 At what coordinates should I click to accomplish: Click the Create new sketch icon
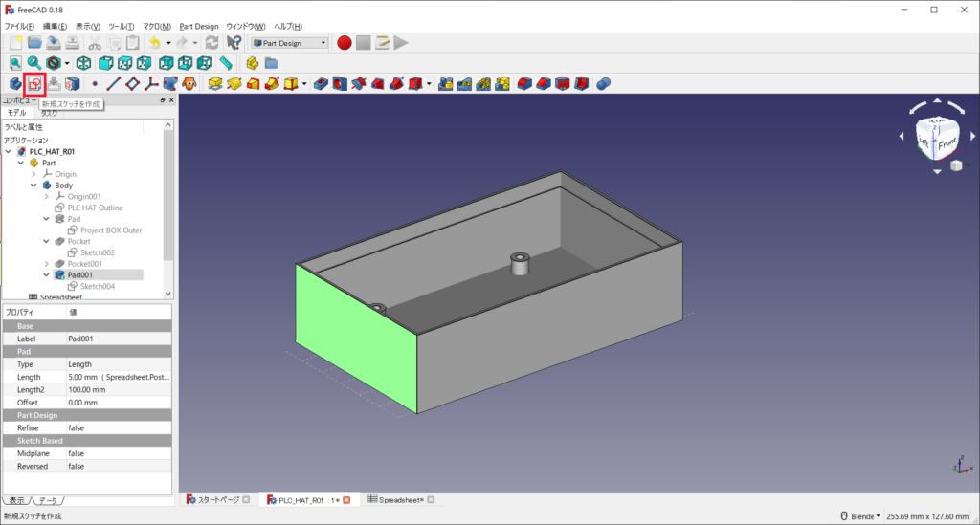(x=35, y=84)
